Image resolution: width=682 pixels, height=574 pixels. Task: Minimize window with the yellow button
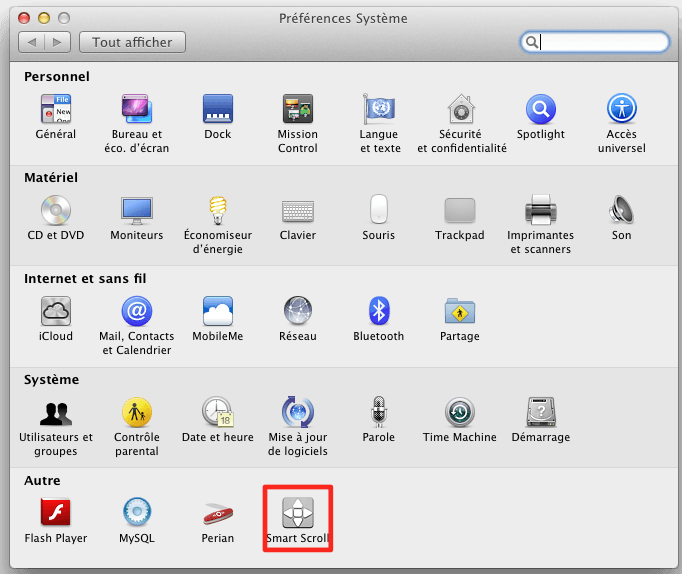pyautogui.click(x=44, y=18)
